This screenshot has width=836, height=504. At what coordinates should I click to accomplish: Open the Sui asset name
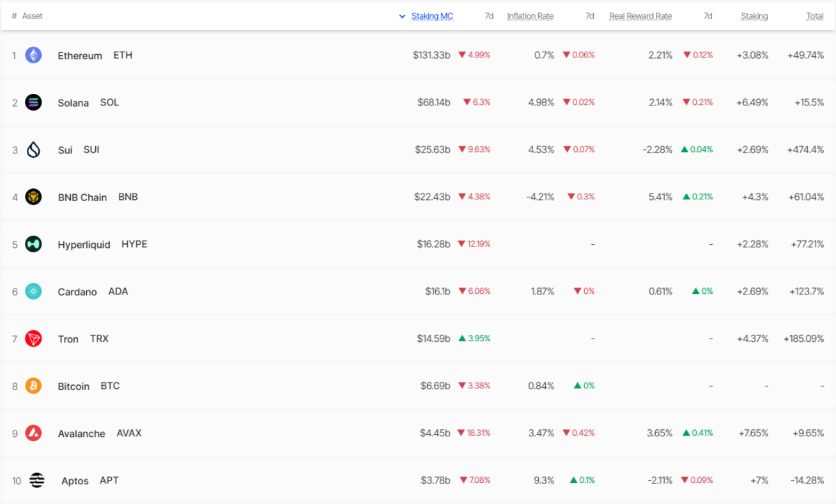pyautogui.click(x=65, y=150)
